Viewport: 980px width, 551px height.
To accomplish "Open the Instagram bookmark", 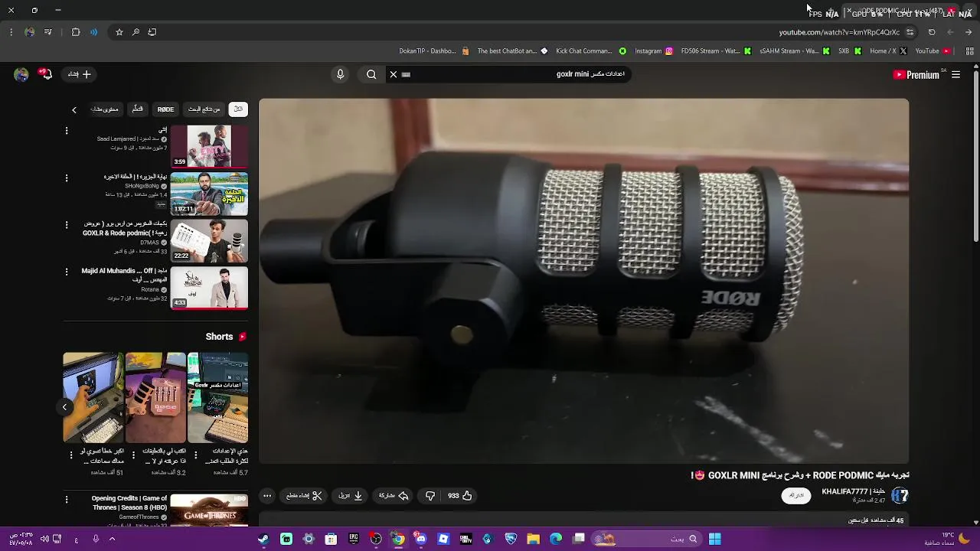I will point(654,51).
